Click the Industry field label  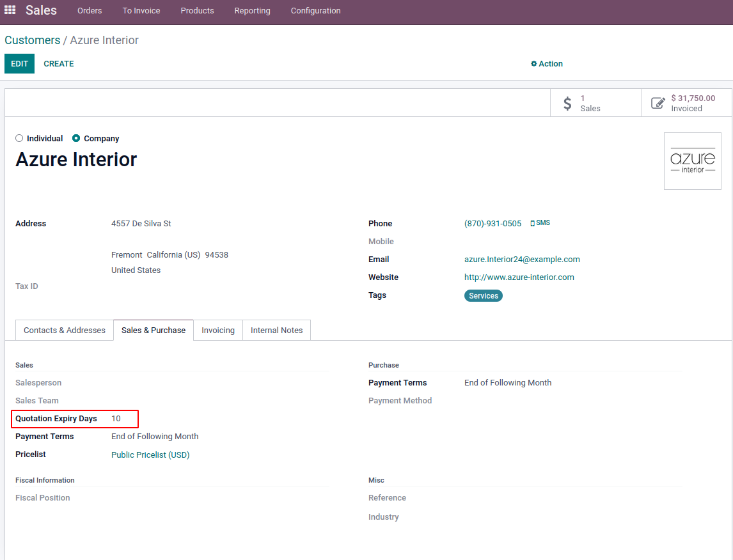[x=383, y=517]
